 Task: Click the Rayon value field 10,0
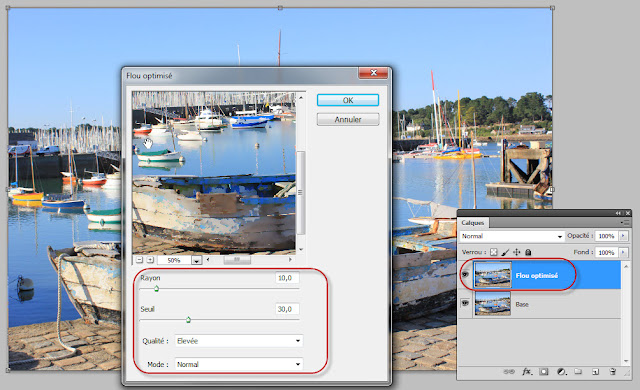pyautogui.click(x=287, y=278)
